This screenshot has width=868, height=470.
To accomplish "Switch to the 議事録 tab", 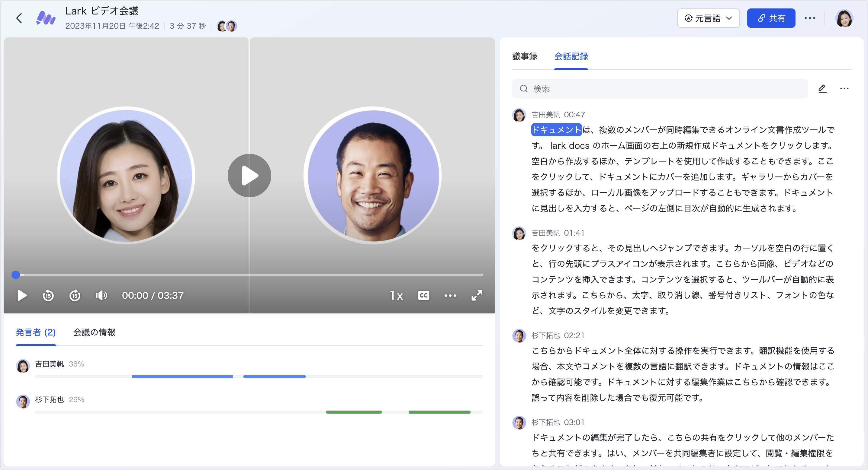I will click(525, 56).
